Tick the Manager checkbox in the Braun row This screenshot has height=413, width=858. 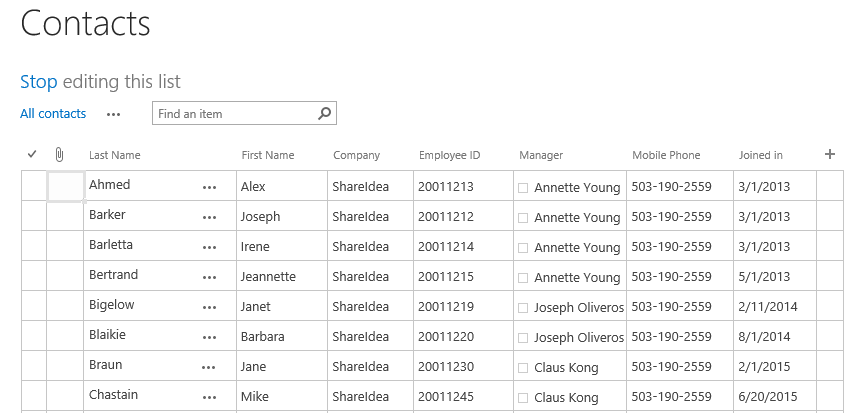[523, 367]
